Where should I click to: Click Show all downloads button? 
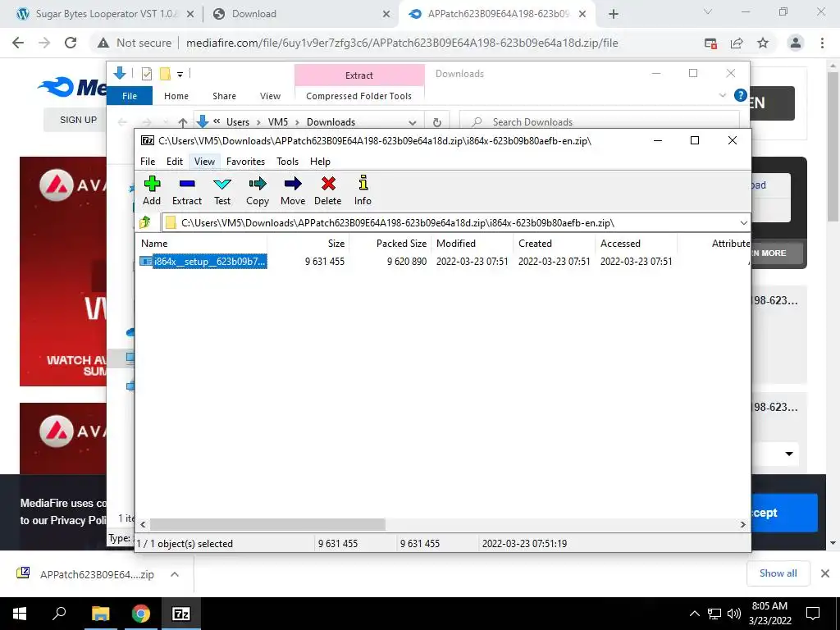tap(778, 573)
